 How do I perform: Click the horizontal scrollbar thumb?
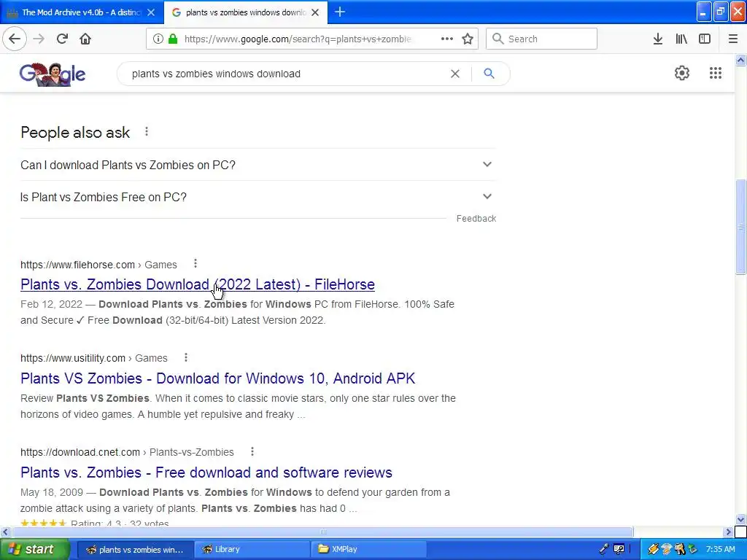click(x=323, y=532)
